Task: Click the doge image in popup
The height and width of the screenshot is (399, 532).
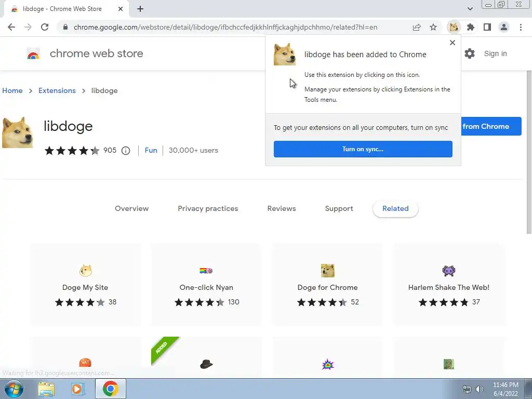Action: click(x=285, y=54)
